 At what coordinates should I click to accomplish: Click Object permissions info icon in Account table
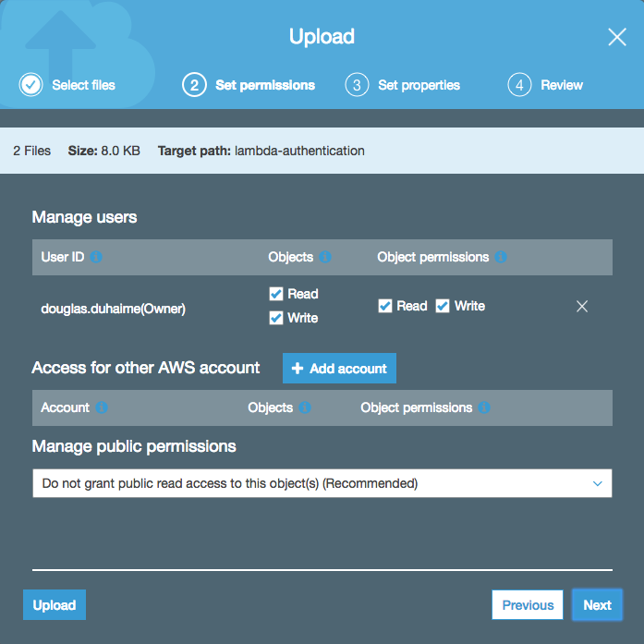pyautogui.click(x=484, y=407)
